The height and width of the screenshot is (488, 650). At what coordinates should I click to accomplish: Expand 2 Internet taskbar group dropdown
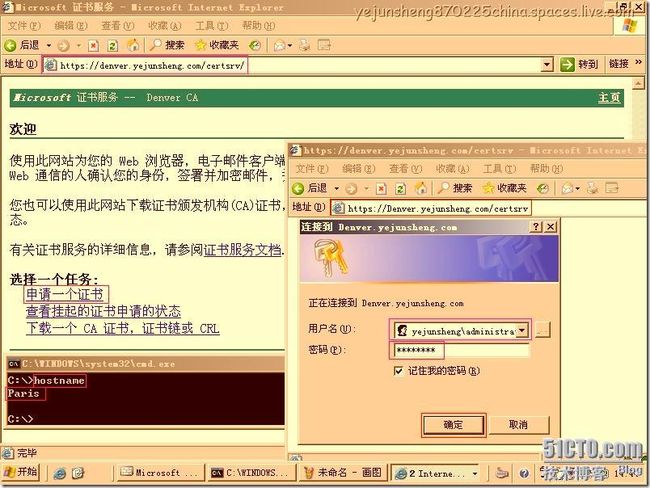point(475,473)
